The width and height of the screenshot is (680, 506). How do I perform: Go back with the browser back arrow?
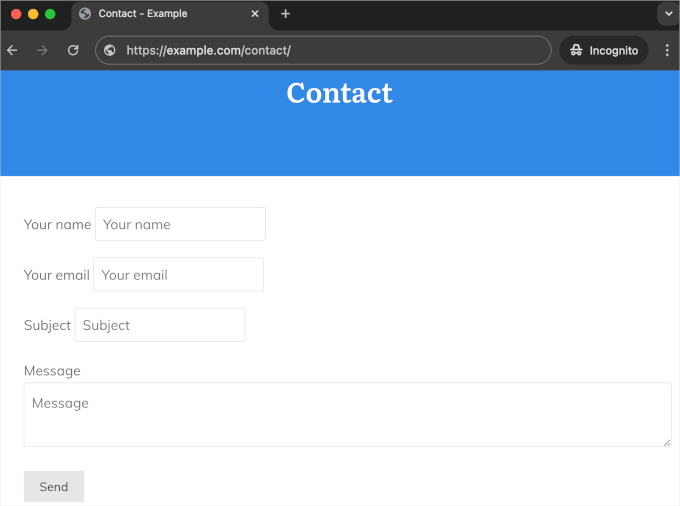pos(12,51)
